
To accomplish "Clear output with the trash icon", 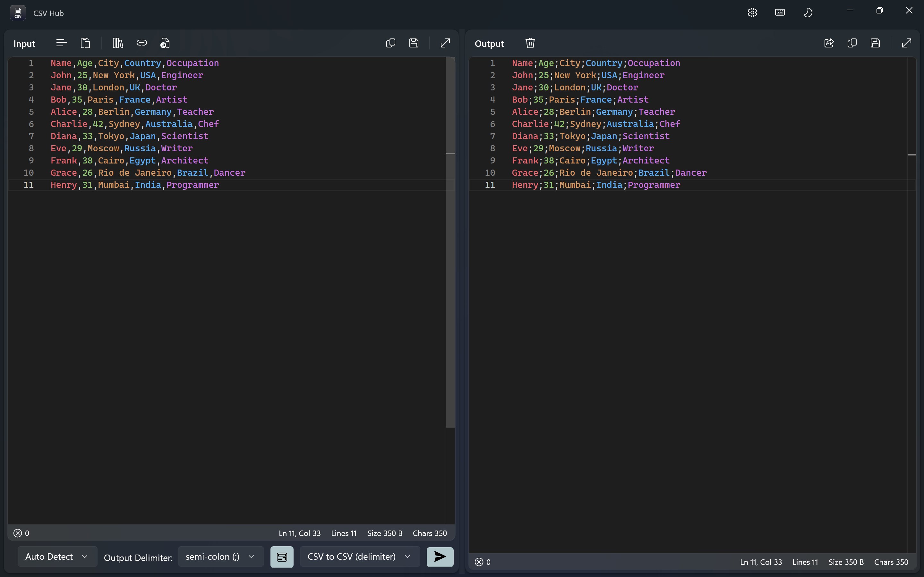I will (530, 43).
